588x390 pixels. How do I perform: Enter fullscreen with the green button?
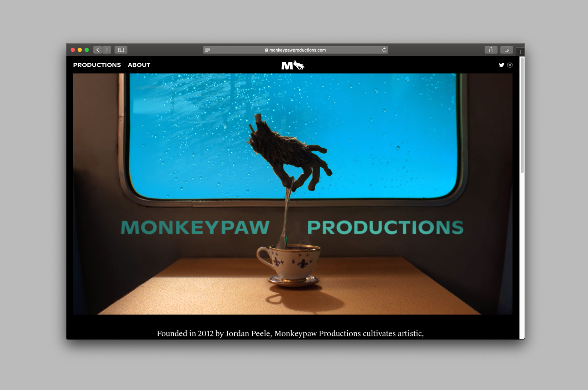click(x=87, y=50)
